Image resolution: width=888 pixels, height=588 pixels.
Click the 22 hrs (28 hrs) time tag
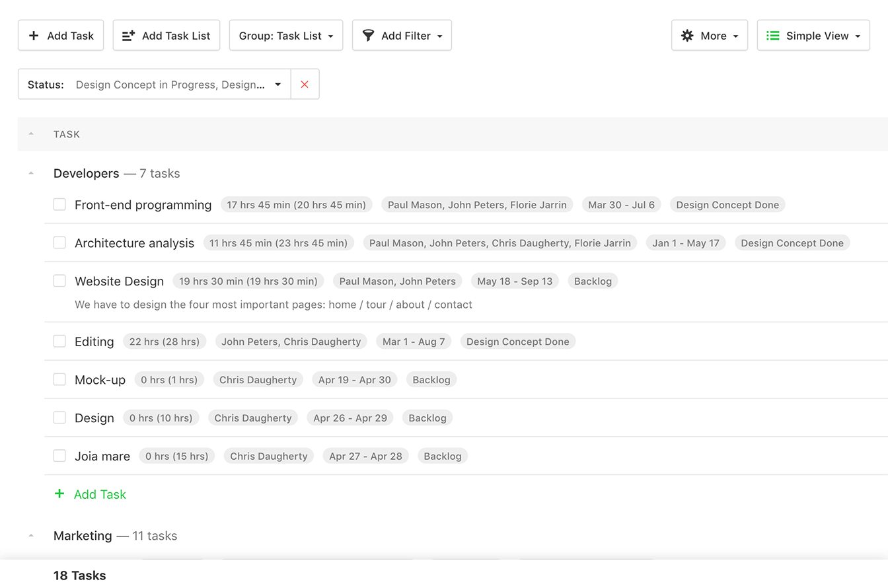[x=165, y=342]
